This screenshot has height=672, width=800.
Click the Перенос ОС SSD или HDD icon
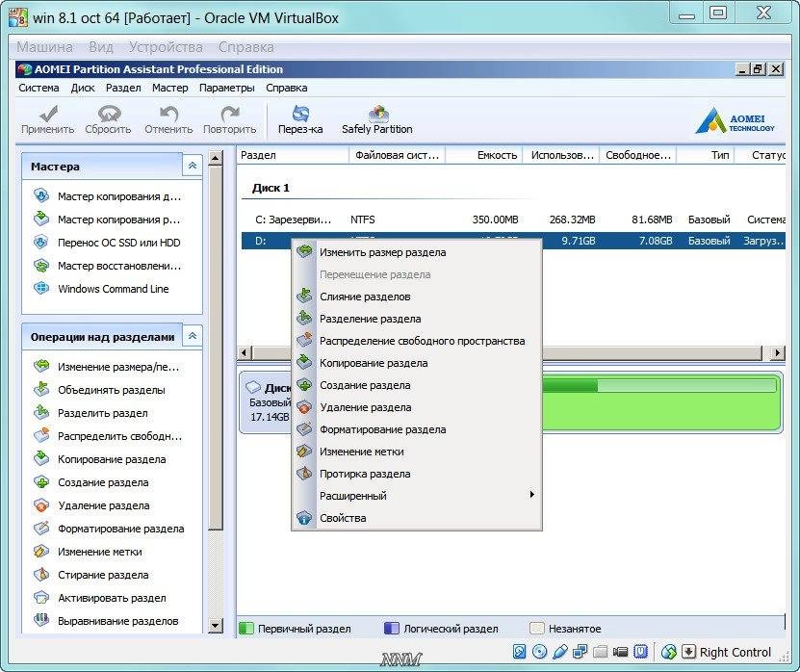coord(41,242)
